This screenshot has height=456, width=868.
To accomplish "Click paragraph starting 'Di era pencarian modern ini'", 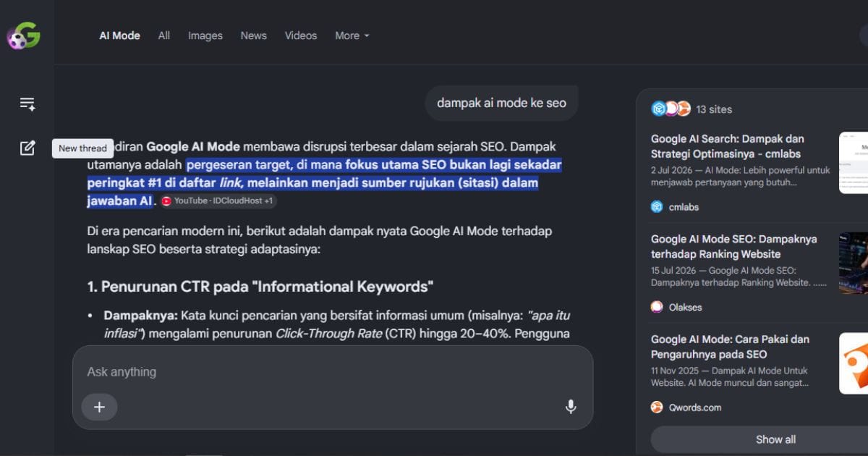I will click(320, 240).
